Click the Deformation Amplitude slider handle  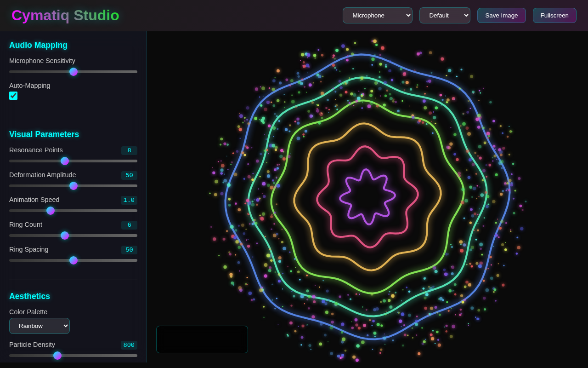tap(73, 186)
